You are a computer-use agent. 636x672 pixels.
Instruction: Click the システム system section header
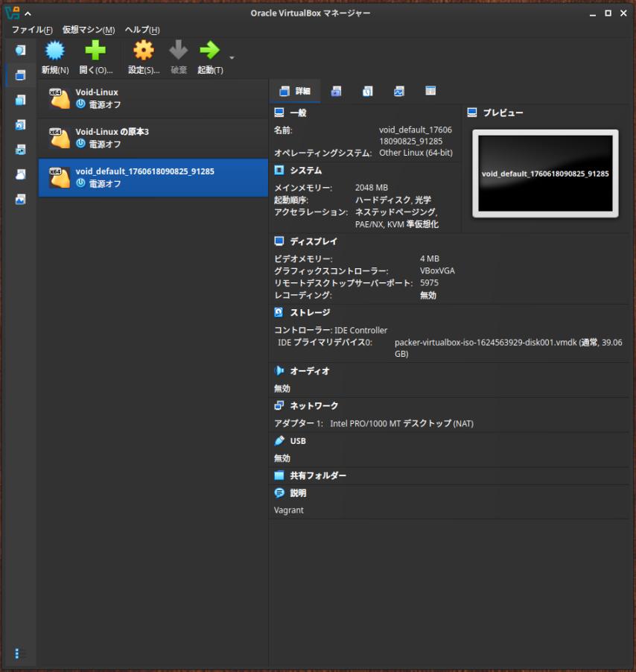(306, 171)
